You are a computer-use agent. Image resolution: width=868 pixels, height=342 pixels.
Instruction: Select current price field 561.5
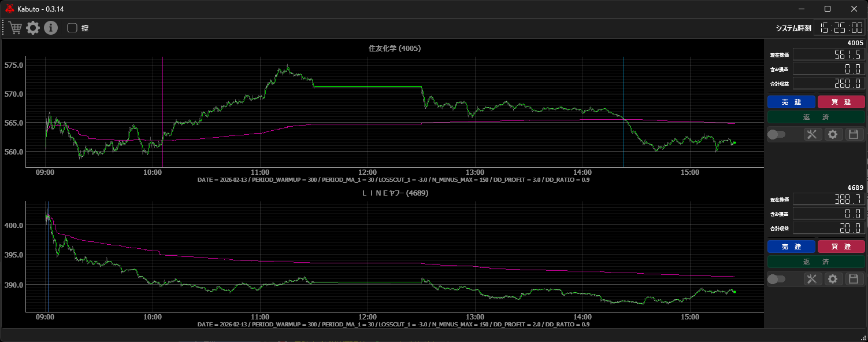tap(829, 54)
